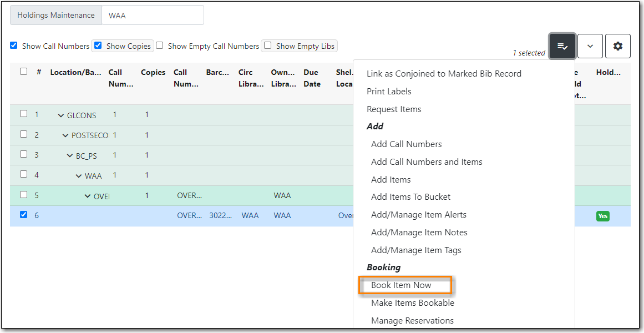Click the Holdings Maintenance WAA input field
644x333 pixels.
pyautogui.click(x=153, y=16)
